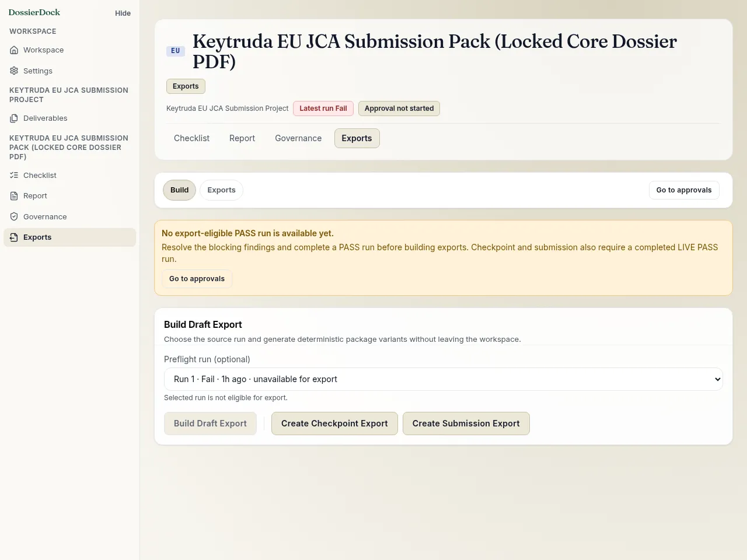Switch to the Build pill toggle
Image resolution: width=747 pixels, height=560 pixels.
[x=179, y=190]
